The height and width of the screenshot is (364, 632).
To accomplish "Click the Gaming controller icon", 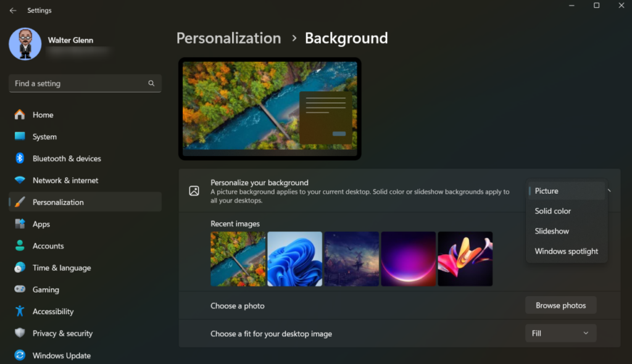I will (x=20, y=289).
